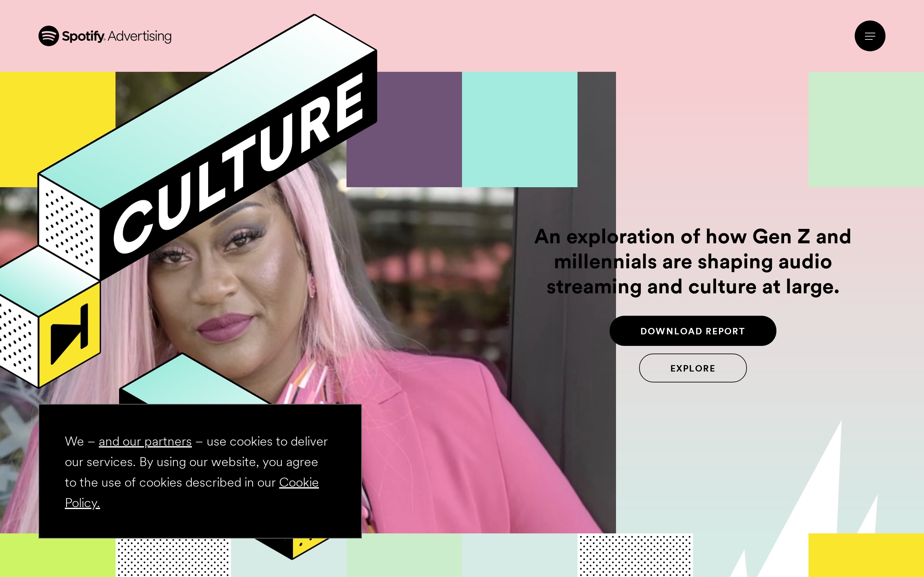Open the hamburger menu button
924x577 pixels.
[x=870, y=36]
